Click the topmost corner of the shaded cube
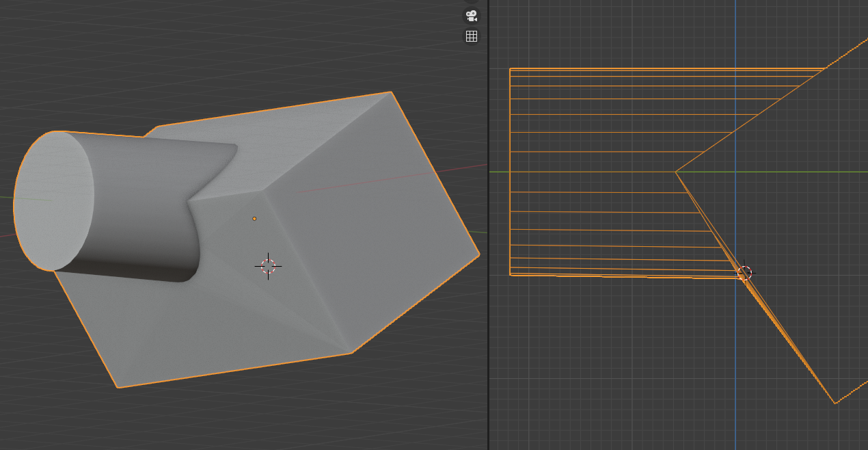 390,92
